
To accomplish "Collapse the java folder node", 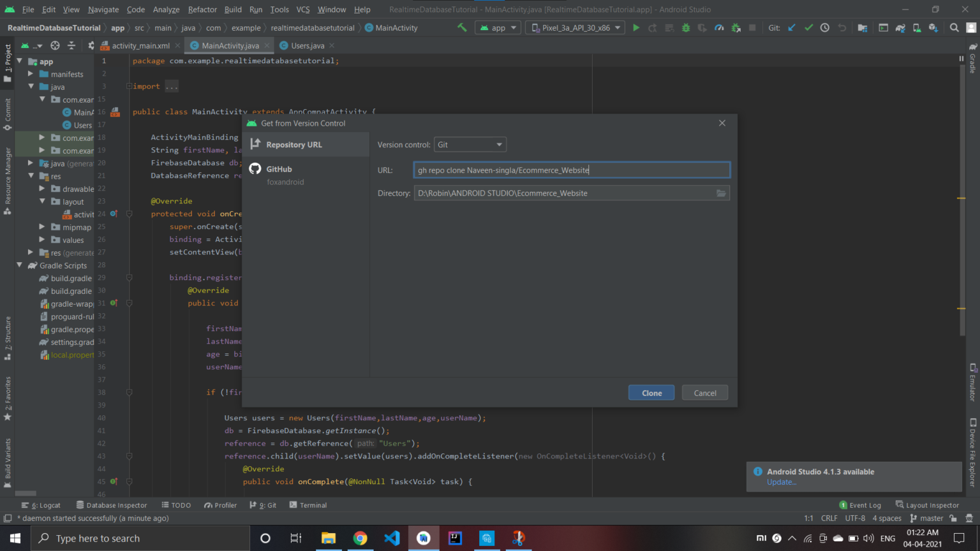I will click(x=31, y=87).
